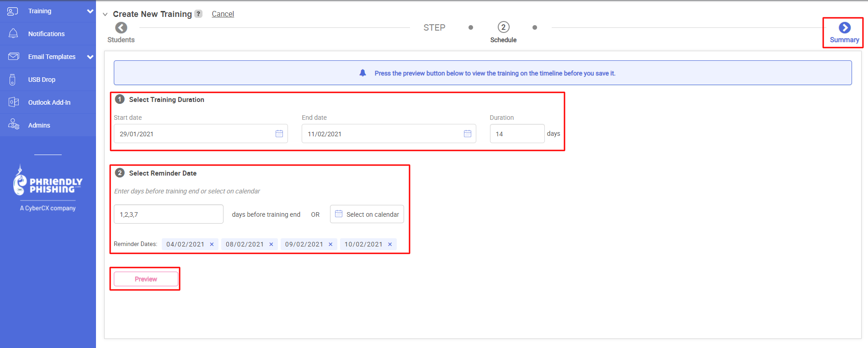Remove reminder date 09/02/2021
Image resolution: width=868 pixels, height=348 pixels.
330,244
